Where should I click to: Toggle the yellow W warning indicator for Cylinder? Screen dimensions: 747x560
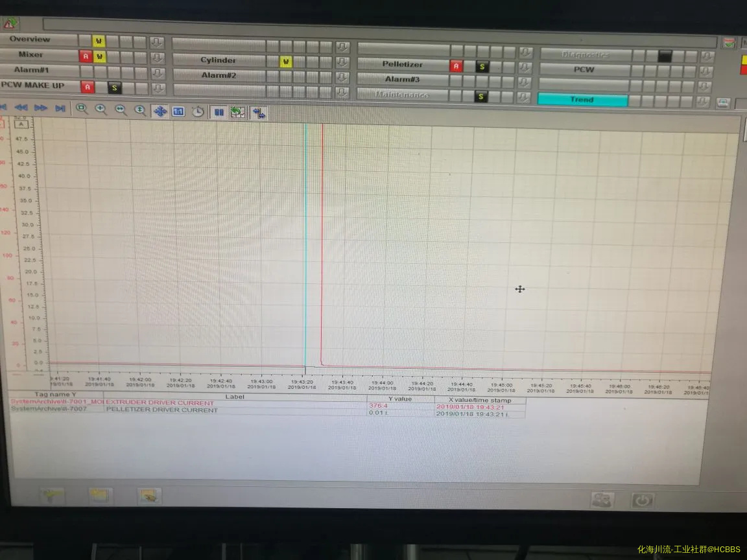pos(286,62)
